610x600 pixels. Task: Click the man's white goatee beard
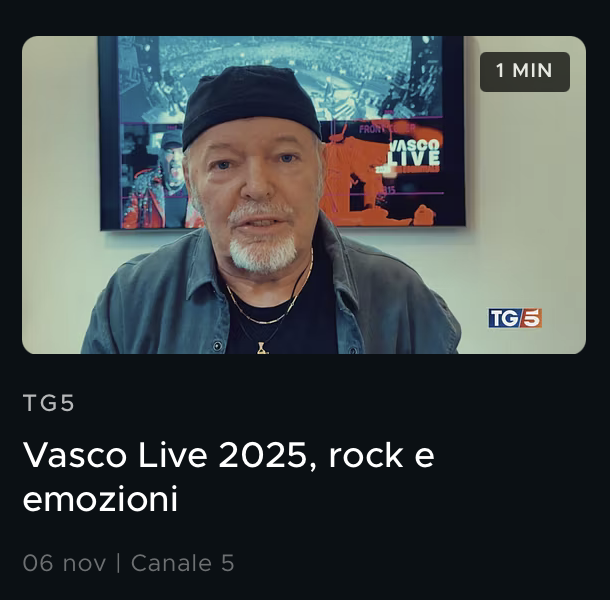point(263,254)
